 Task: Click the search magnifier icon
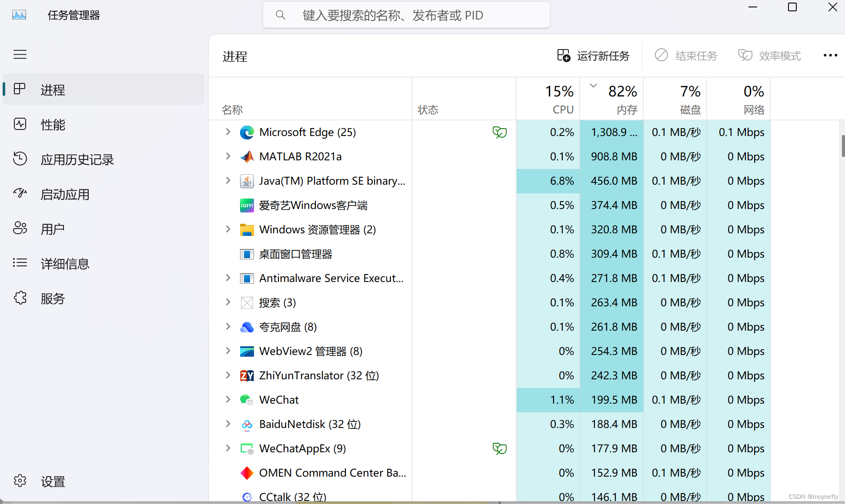click(281, 15)
